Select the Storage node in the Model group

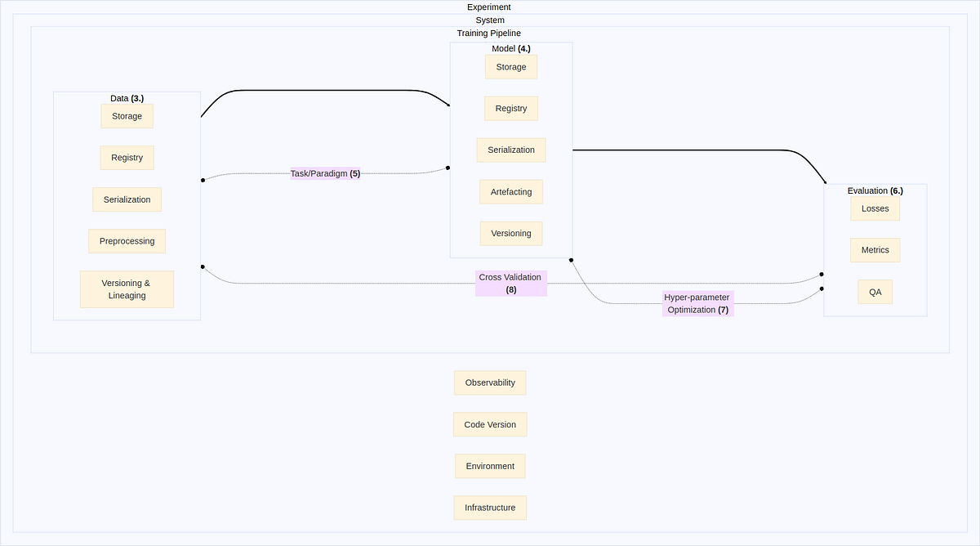(510, 66)
